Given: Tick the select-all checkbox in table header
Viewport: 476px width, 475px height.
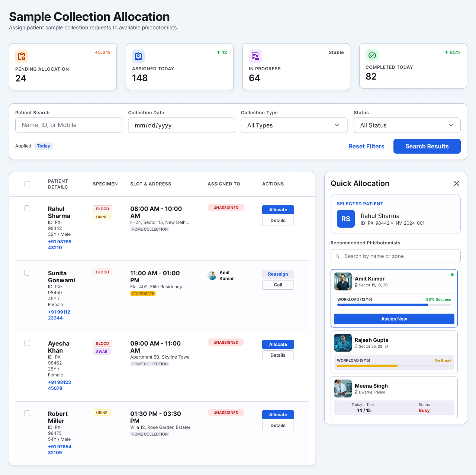Looking at the screenshot, I should (27, 184).
